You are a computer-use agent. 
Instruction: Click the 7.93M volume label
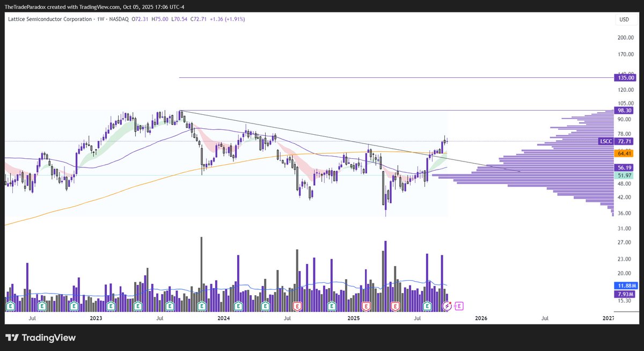pos(625,294)
